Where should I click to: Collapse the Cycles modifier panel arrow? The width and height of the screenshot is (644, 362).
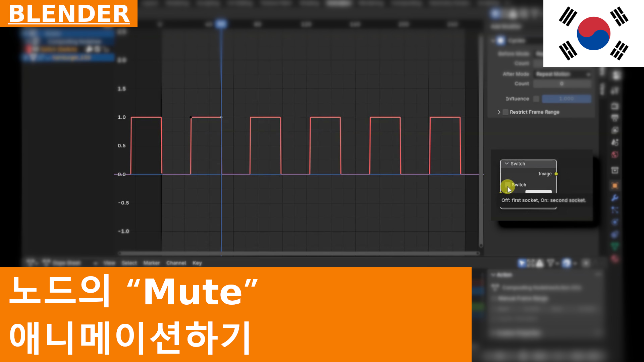(493, 41)
